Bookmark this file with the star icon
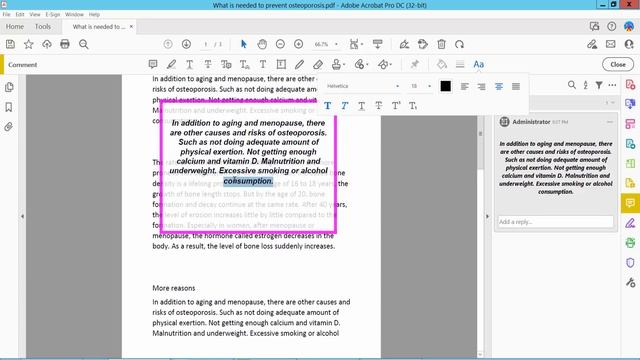Screen dimensions: 640x360 tap(29, 44)
